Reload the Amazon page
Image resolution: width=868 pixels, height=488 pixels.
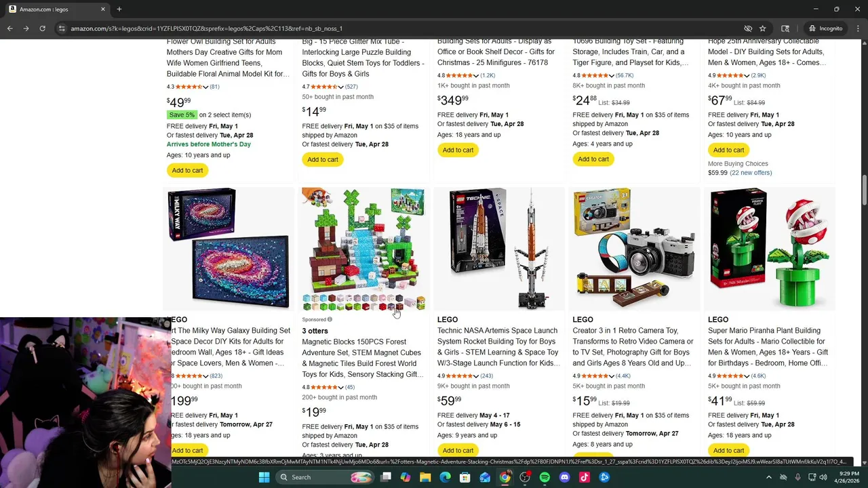(x=42, y=28)
